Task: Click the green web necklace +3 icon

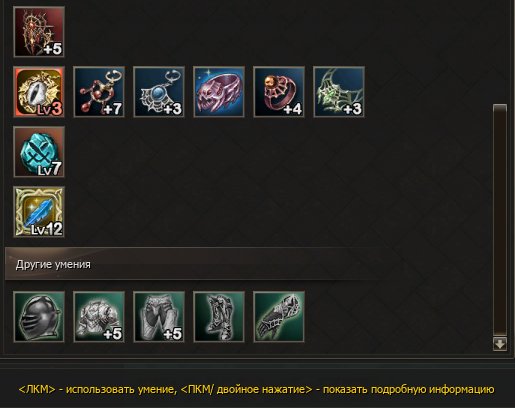Action: [x=339, y=92]
